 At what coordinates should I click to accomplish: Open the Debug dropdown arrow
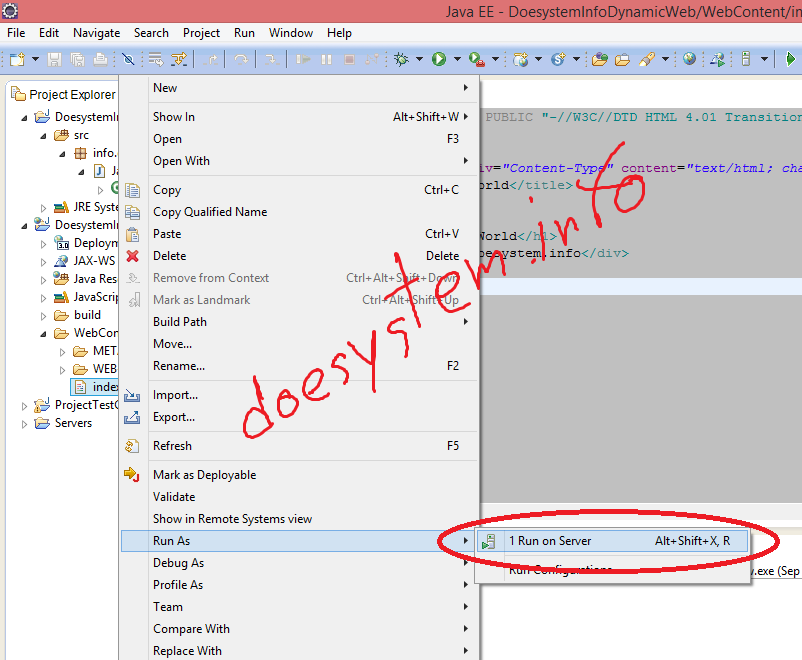[x=419, y=59]
